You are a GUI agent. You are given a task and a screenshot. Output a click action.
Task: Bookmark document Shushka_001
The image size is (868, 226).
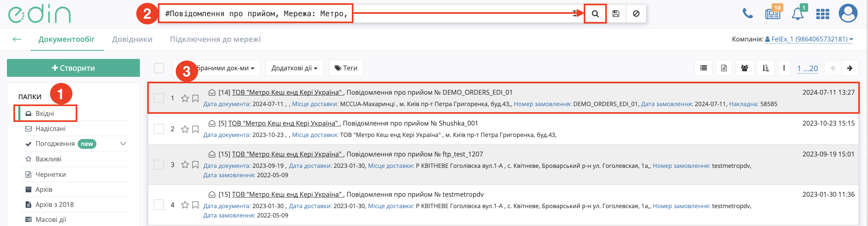coord(195,129)
